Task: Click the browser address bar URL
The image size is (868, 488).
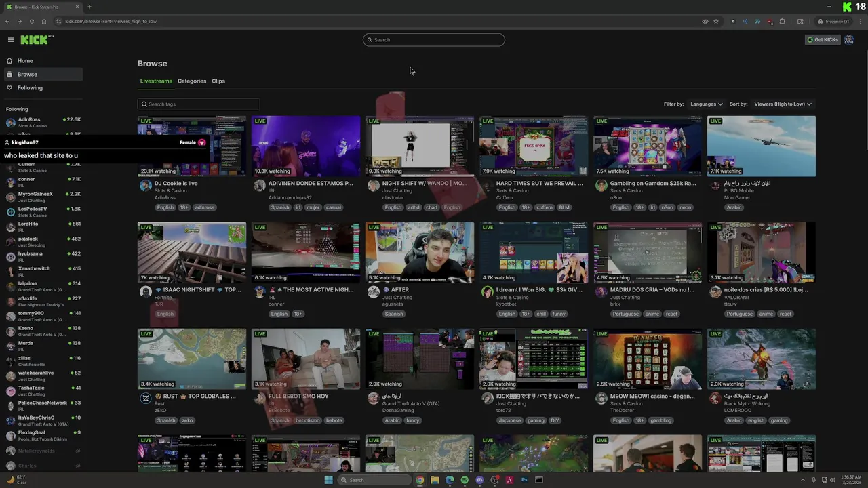Action: tap(111, 22)
